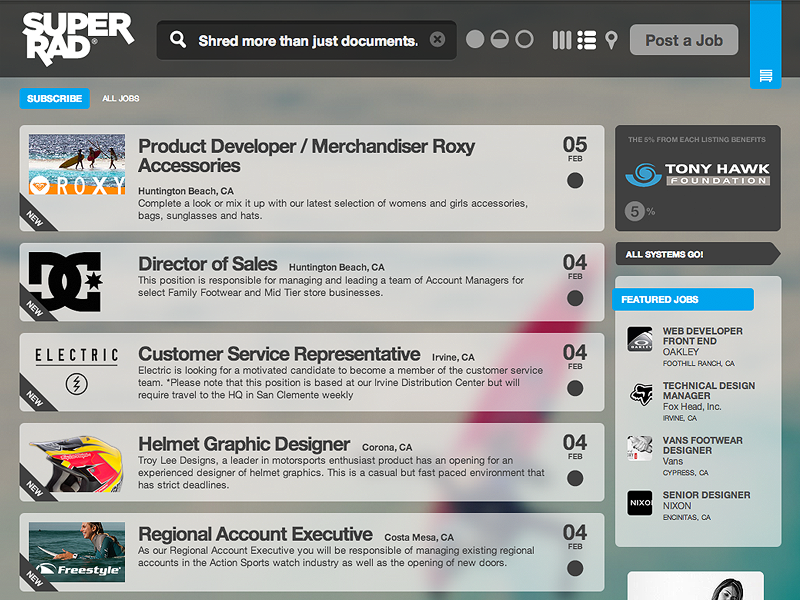Expand the All Systems Go banner
Viewport: 800px width, 600px height.
(x=696, y=254)
